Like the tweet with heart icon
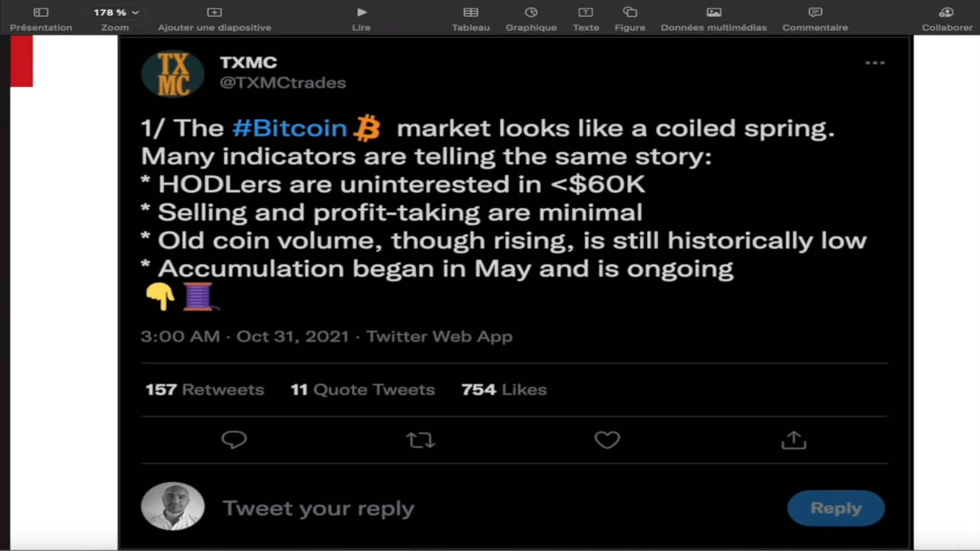 (607, 440)
